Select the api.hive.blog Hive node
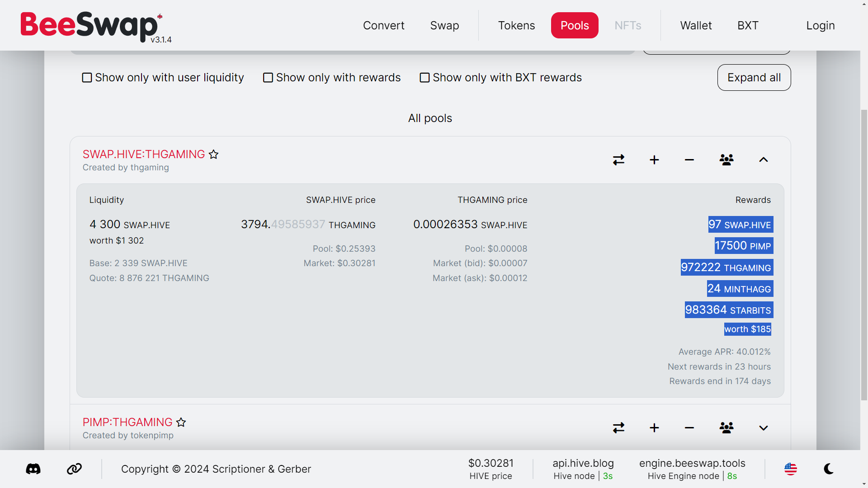Screen dimensions: 868x488 pyautogui.click(x=583, y=469)
